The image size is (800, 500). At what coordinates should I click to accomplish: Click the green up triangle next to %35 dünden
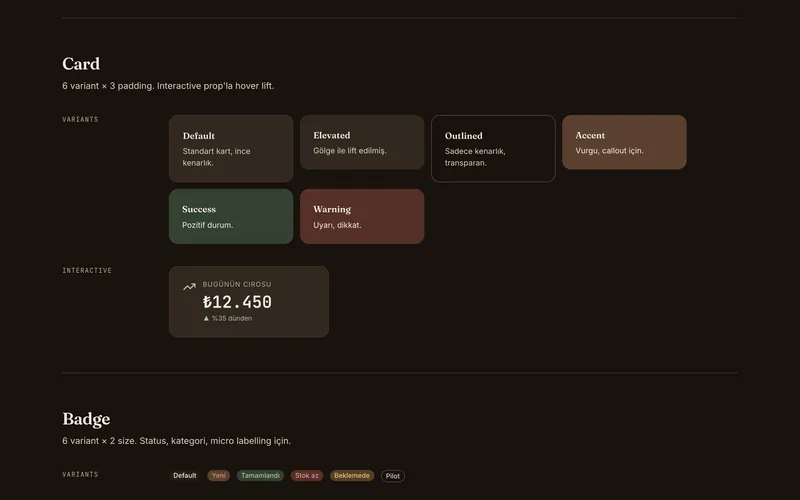pos(206,318)
